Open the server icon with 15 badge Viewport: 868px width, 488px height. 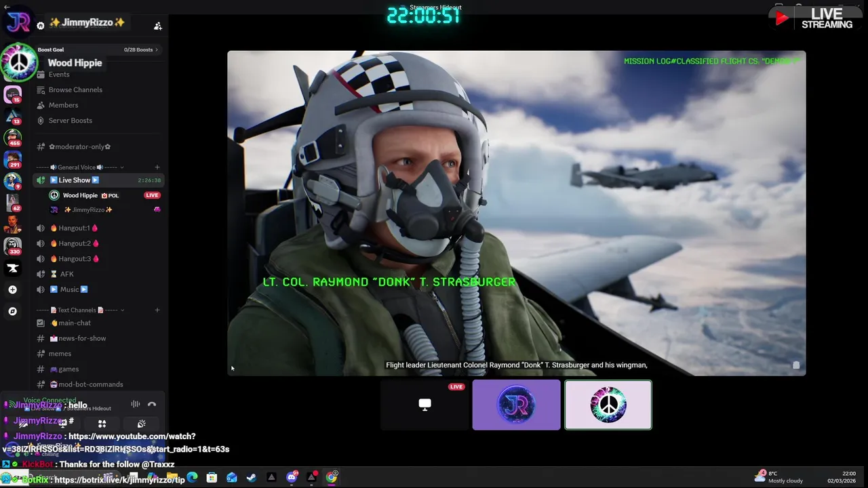coord(13,94)
